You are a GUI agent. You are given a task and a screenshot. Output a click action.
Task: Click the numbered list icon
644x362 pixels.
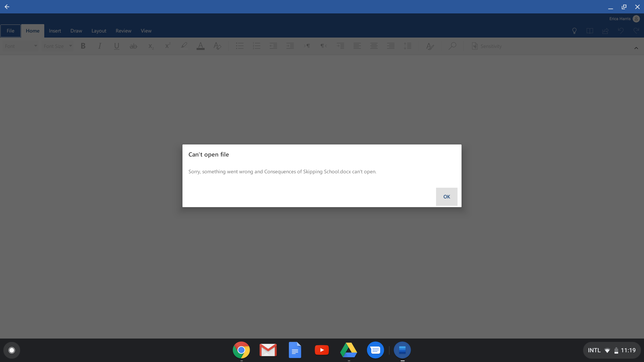tap(256, 46)
